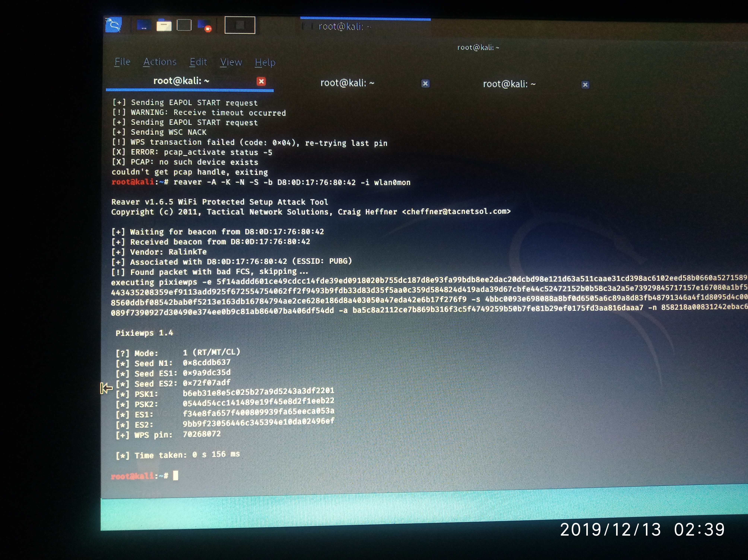748x560 pixels.
Task: Switch to the first root@kali tab
Action: coord(181,81)
